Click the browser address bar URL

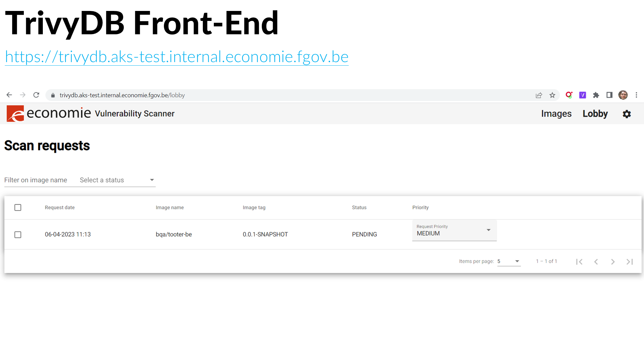pyautogui.click(x=122, y=95)
